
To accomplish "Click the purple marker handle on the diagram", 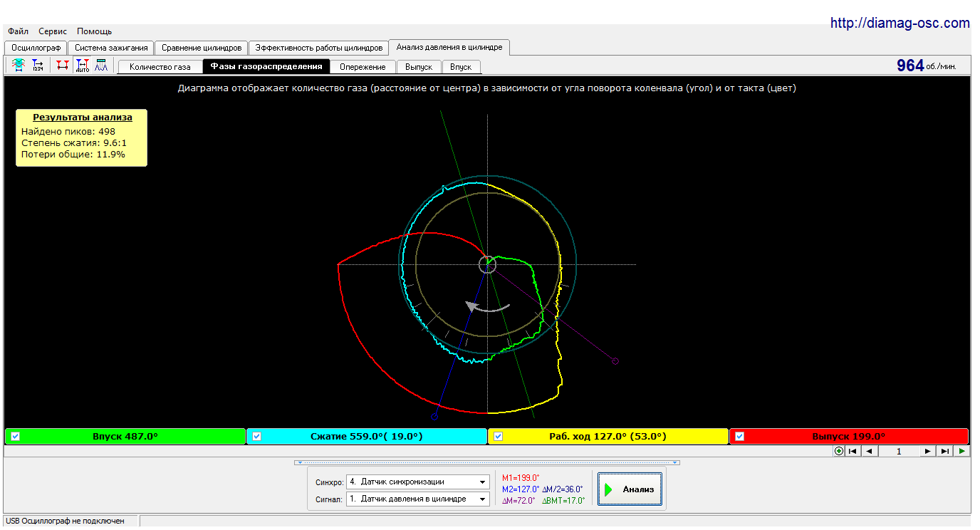I will pyautogui.click(x=615, y=361).
